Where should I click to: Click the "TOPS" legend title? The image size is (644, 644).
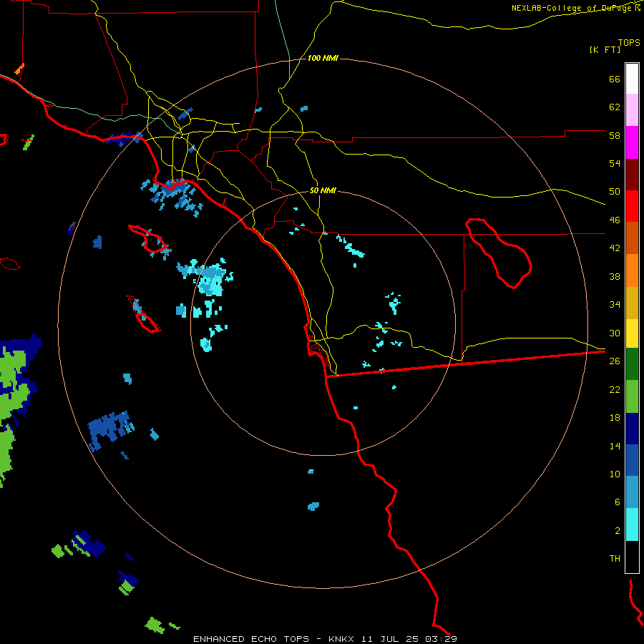(629, 43)
